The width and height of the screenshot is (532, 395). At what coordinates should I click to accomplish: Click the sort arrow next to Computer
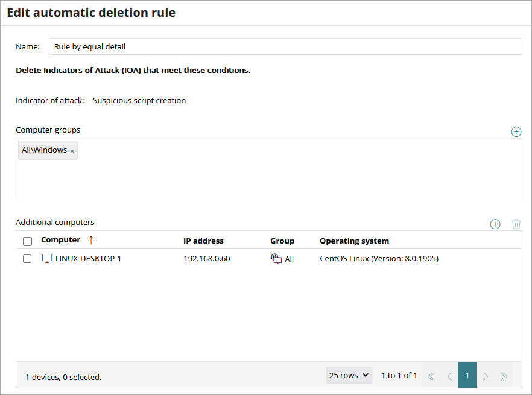click(x=89, y=239)
